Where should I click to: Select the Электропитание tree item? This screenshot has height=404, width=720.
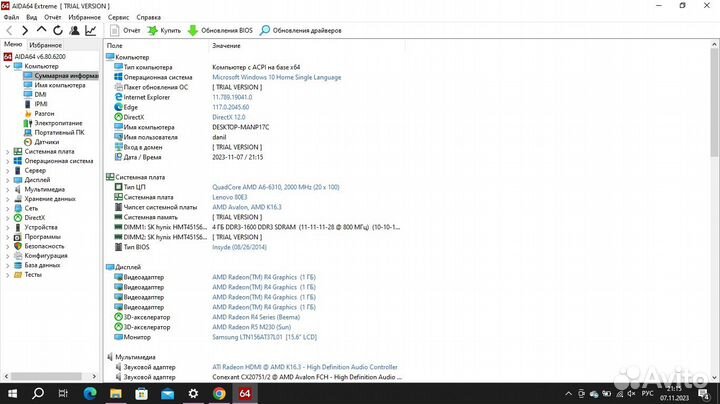pyautogui.click(x=53, y=123)
